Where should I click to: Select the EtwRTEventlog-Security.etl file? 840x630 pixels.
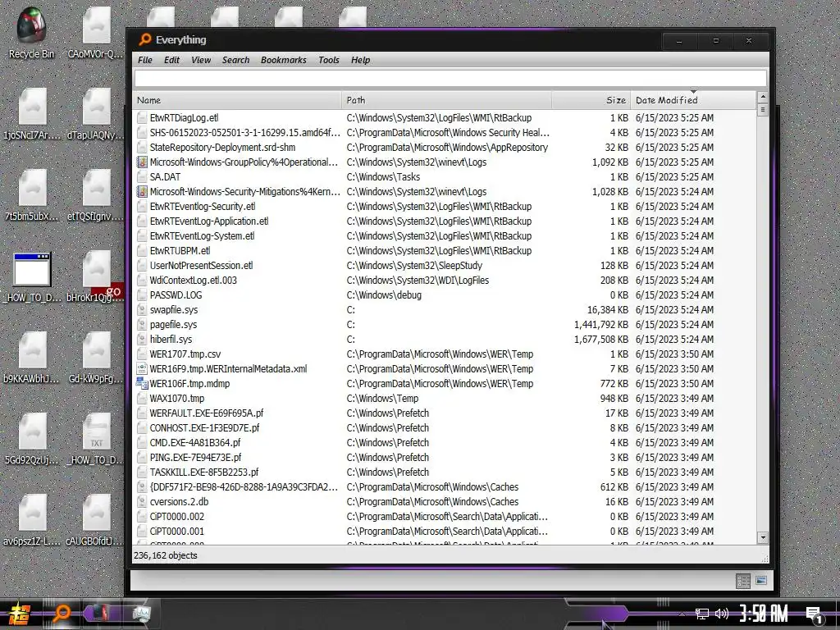(x=444, y=206)
